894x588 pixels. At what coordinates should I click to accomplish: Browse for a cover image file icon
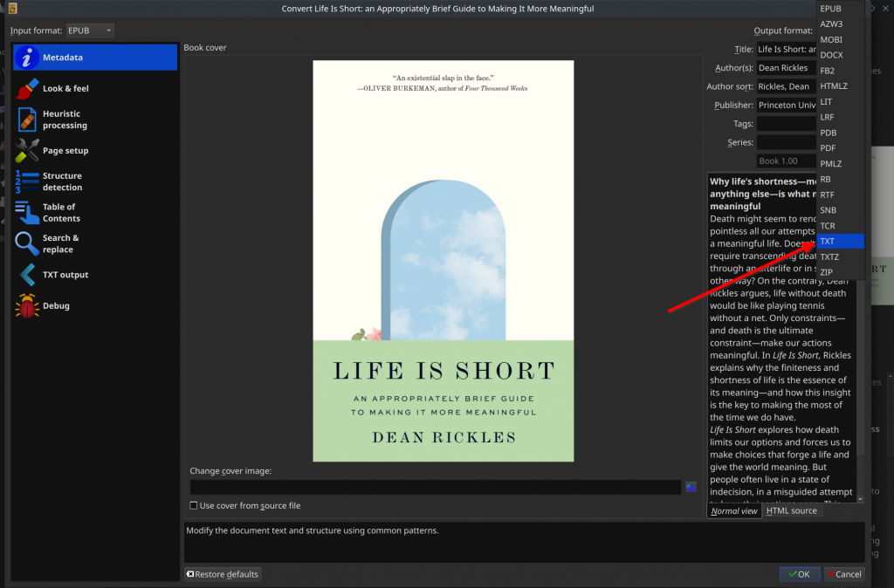[691, 487]
